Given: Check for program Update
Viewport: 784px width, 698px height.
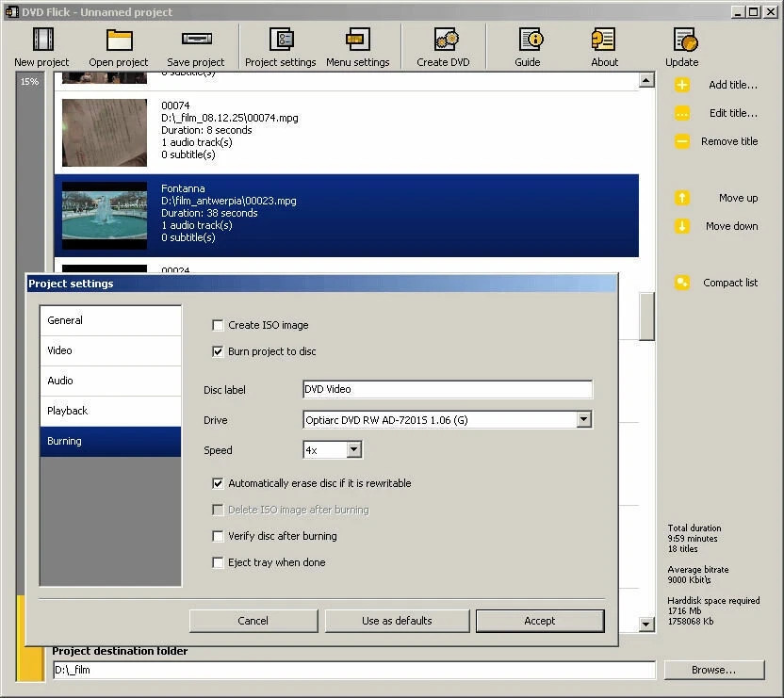Looking at the screenshot, I should click(x=681, y=45).
